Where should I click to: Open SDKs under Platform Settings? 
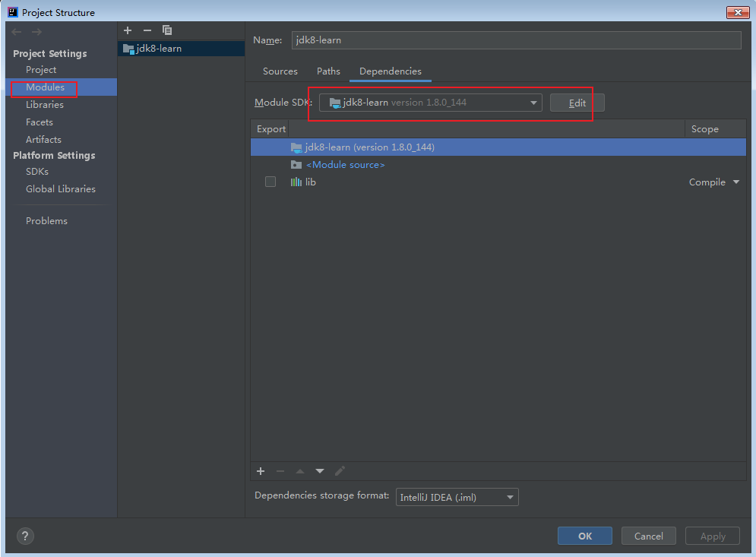click(x=37, y=171)
